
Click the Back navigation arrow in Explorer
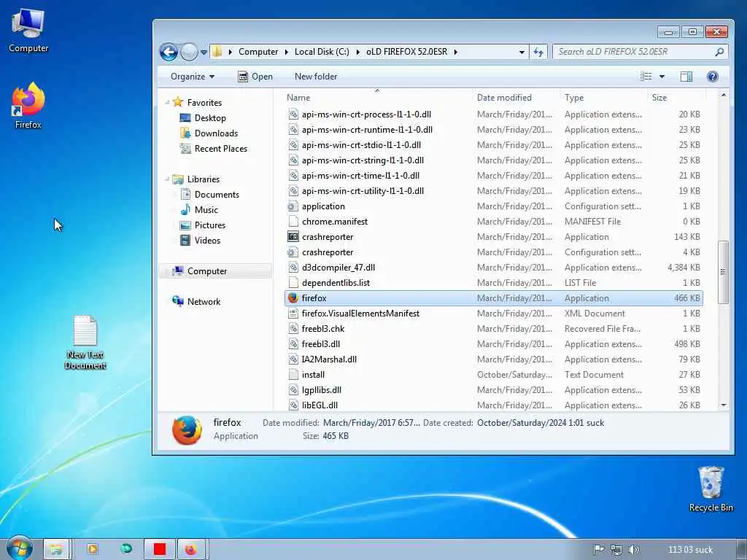(169, 52)
